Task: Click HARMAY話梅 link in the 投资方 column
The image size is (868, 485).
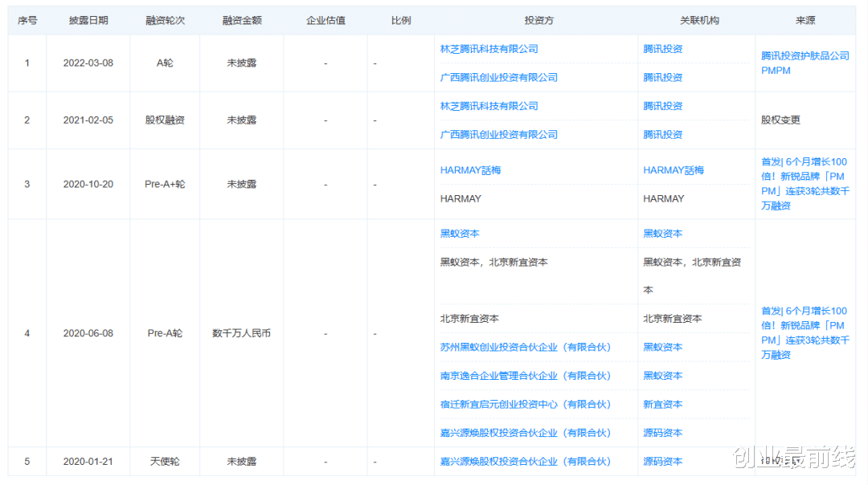Action: [x=470, y=170]
